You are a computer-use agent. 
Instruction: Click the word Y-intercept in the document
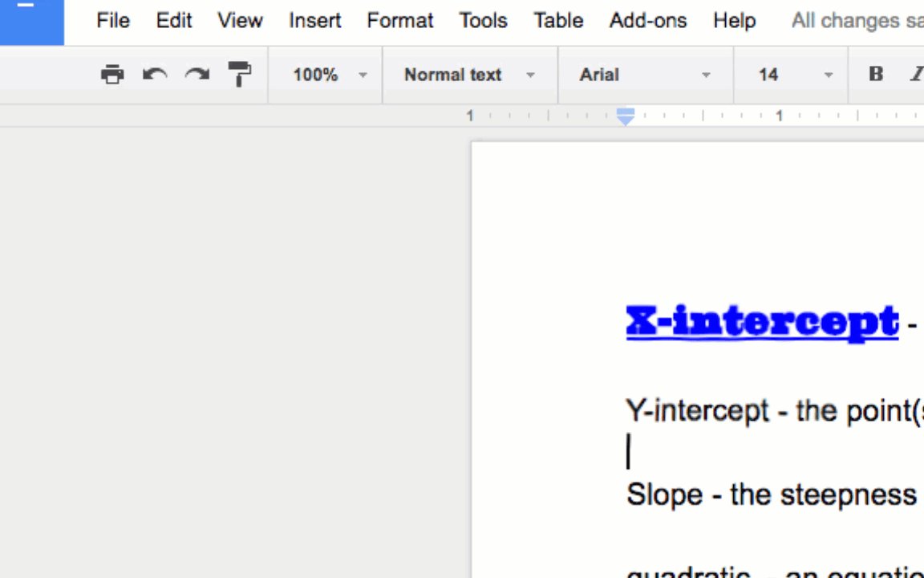point(697,411)
